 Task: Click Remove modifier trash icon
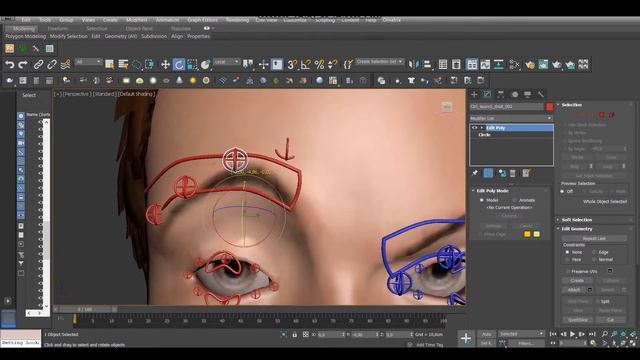coord(513,173)
